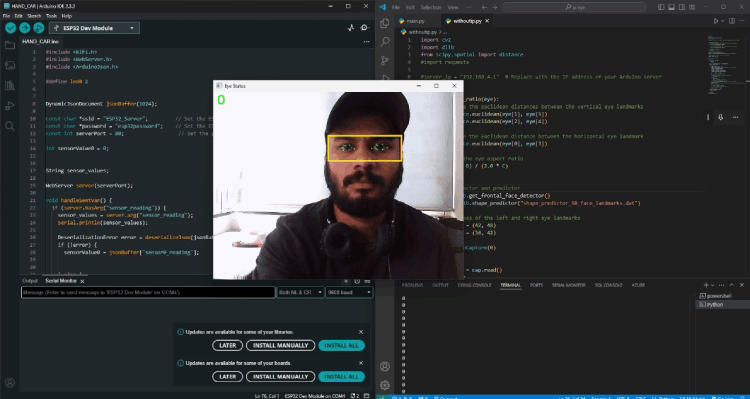Open VS Code editor more actions dots
The height and width of the screenshot is (399, 750).
click(x=742, y=21)
